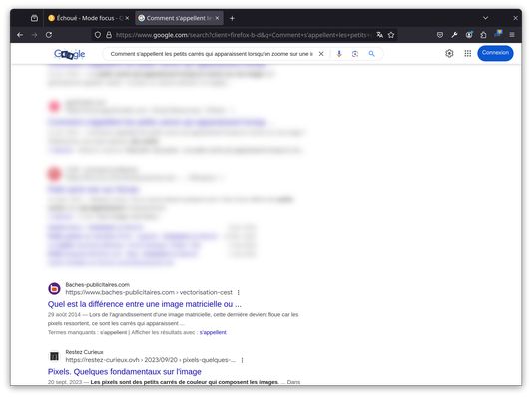Go to Google home via logo

tap(70, 54)
